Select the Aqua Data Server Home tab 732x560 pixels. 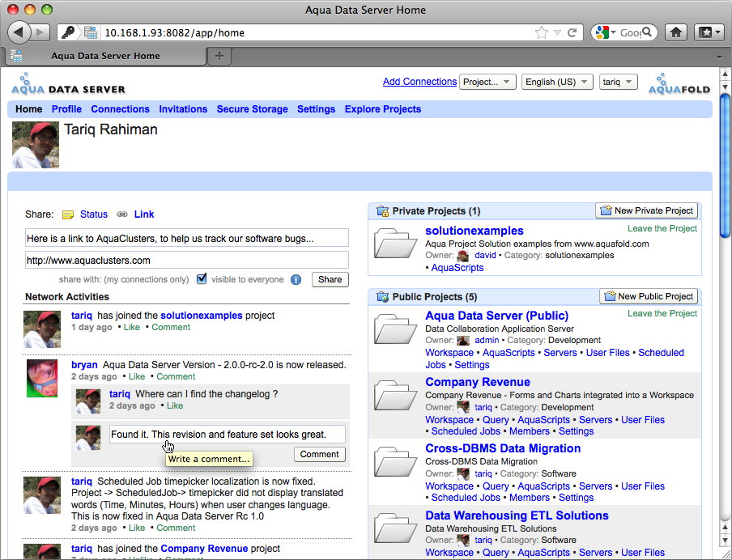click(x=105, y=56)
